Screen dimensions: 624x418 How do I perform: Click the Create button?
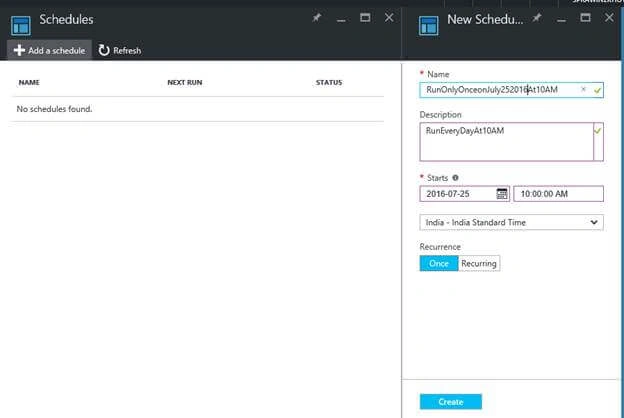tap(450, 402)
